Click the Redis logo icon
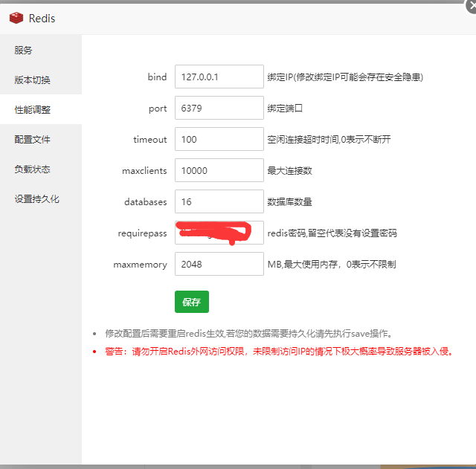The height and width of the screenshot is (469, 476). coord(16,18)
